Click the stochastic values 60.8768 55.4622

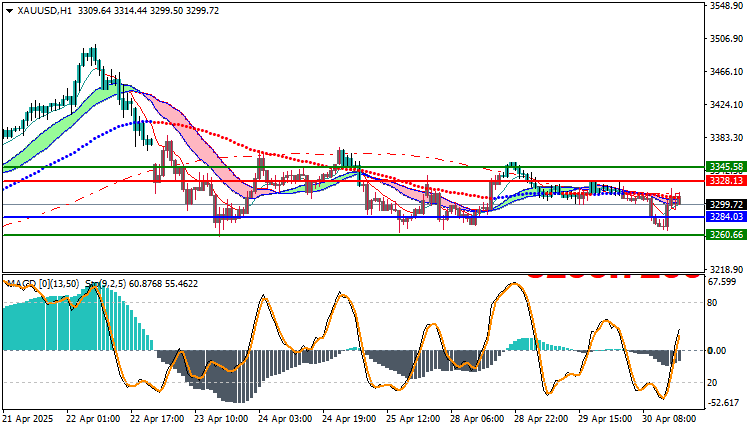[163, 284]
